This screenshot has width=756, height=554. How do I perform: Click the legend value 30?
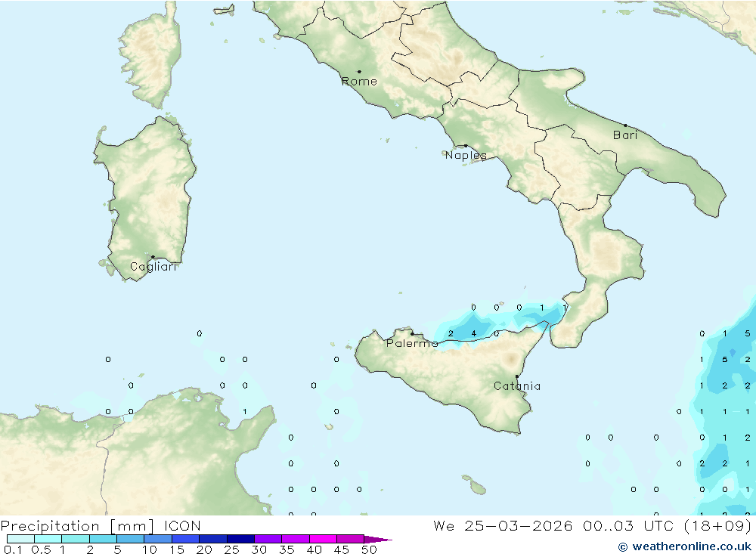point(259,549)
